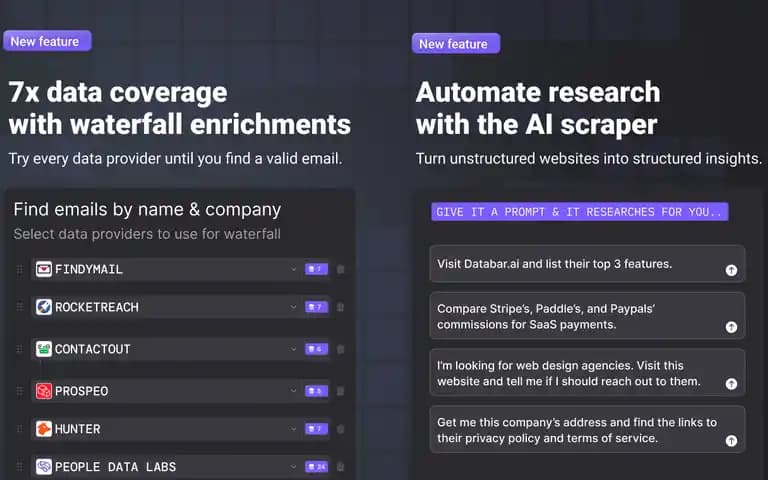Click the PROSPEO provider name text

[81, 391]
